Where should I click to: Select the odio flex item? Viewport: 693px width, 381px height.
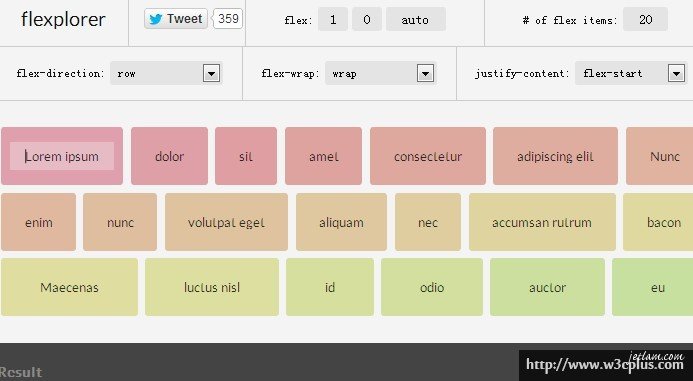click(432, 287)
